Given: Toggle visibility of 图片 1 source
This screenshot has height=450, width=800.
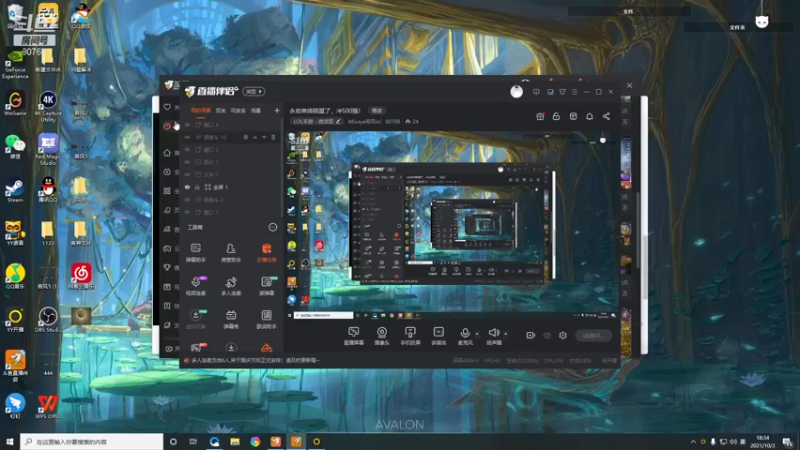Looking at the screenshot, I should coord(188,162).
